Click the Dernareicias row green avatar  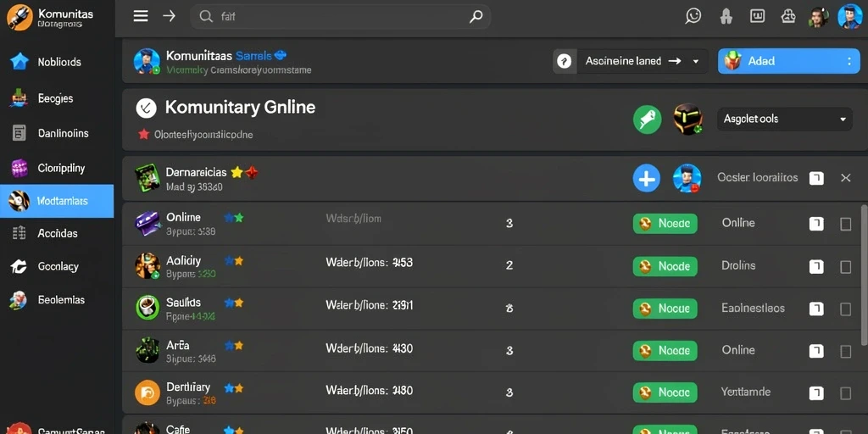point(147,178)
